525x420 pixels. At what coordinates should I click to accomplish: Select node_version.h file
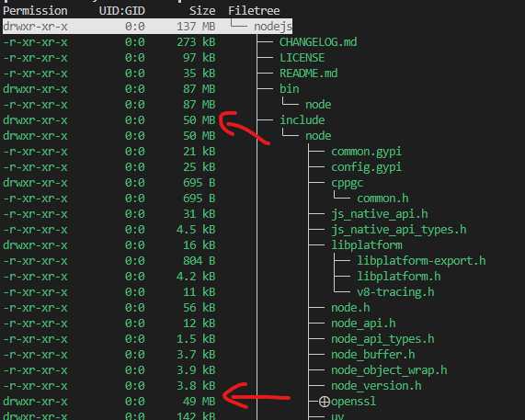coord(376,386)
